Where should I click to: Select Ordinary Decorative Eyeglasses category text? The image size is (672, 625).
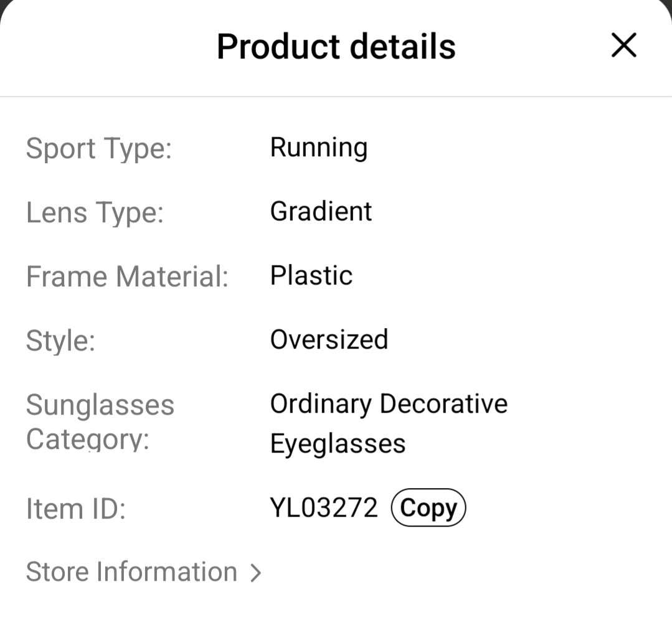(x=388, y=423)
